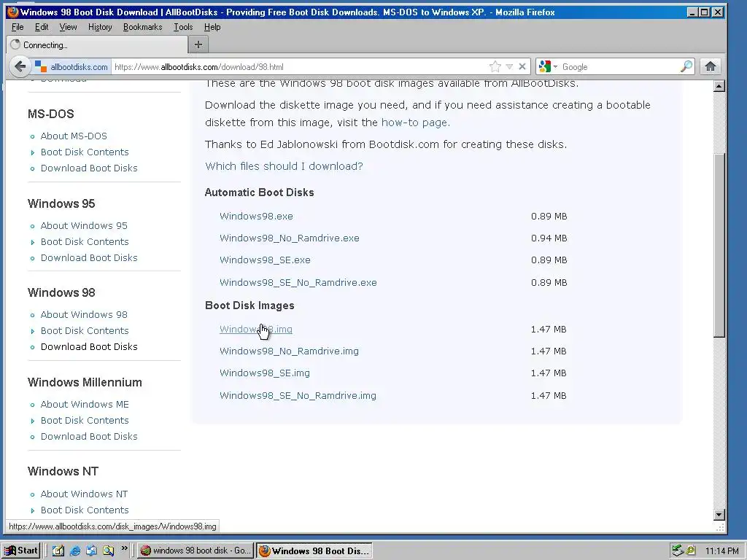Open the how-to page link
The image size is (747, 560).
[x=414, y=122]
